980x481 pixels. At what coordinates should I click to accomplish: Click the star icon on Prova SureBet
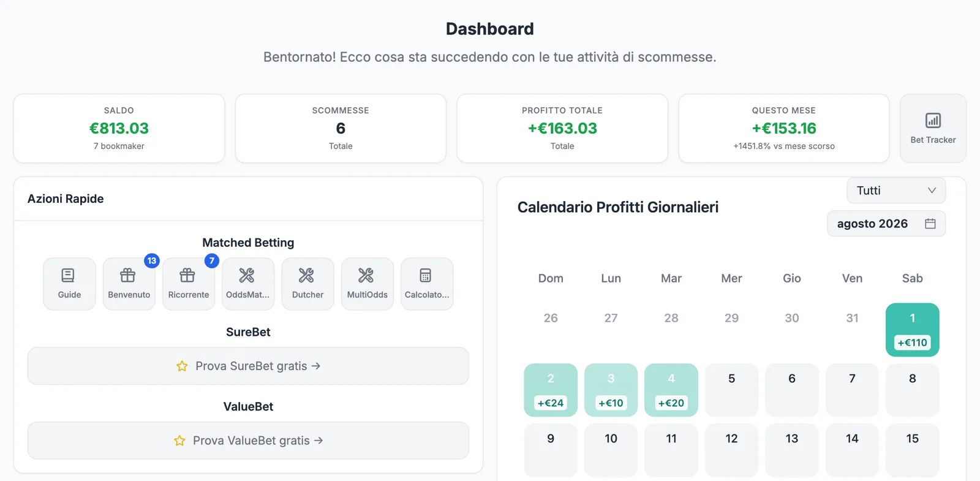(x=182, y=366)
